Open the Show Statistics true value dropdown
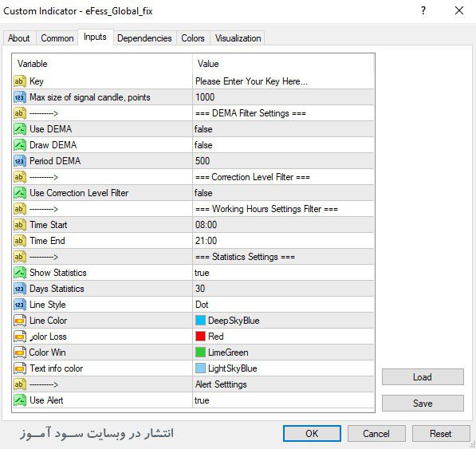476x449 pixels. click(x=283, y=273)
